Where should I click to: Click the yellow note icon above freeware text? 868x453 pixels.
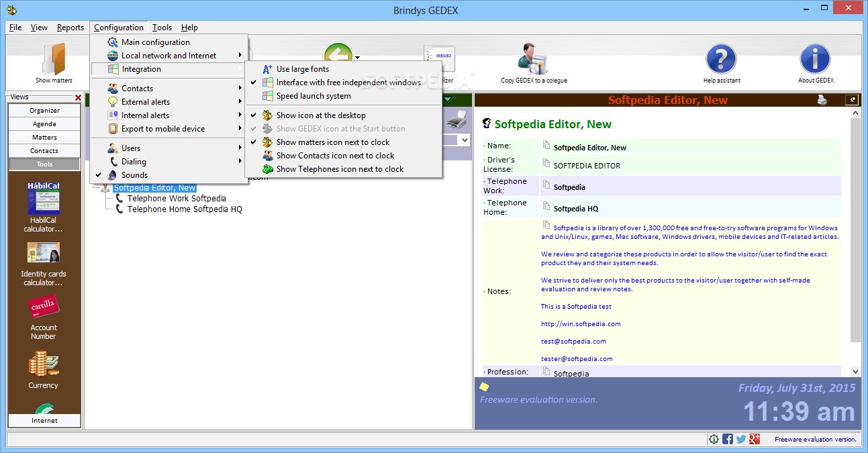pos(484,387)
